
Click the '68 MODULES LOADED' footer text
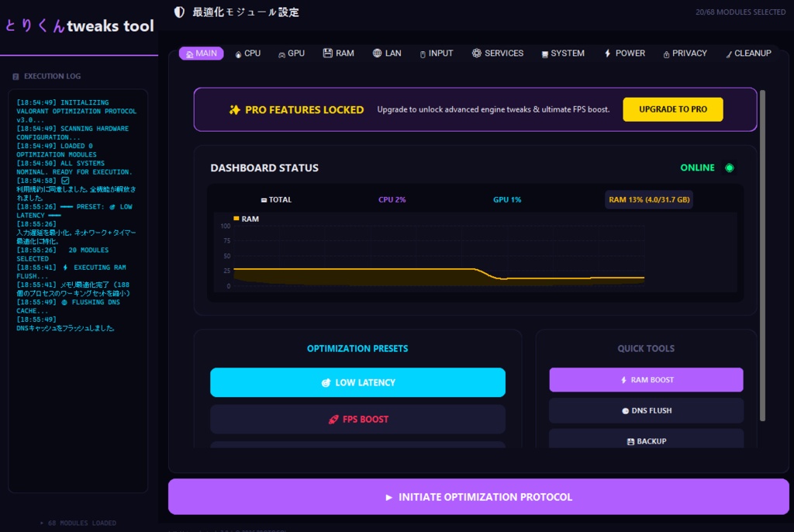(x=82, y=523)
